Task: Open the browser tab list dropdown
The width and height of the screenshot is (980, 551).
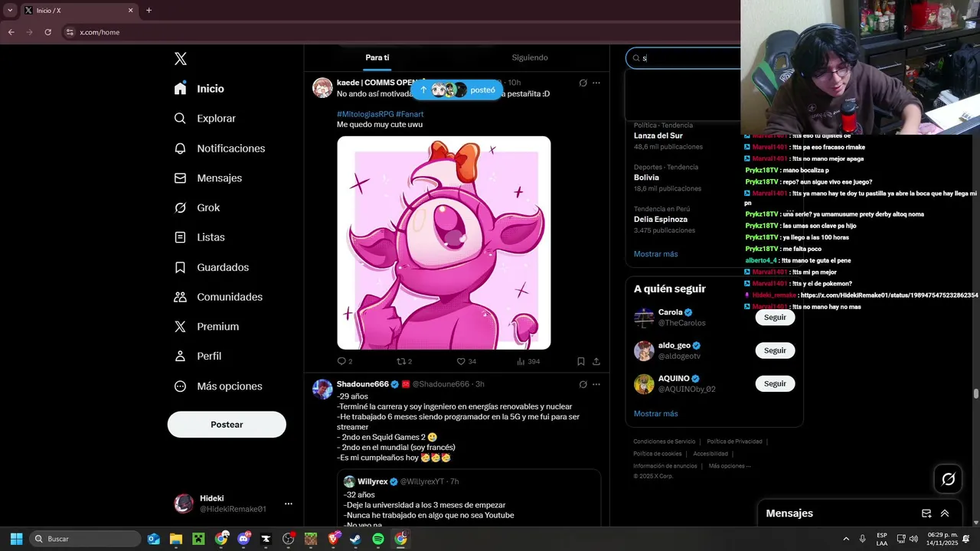Action: pos(10,11)
